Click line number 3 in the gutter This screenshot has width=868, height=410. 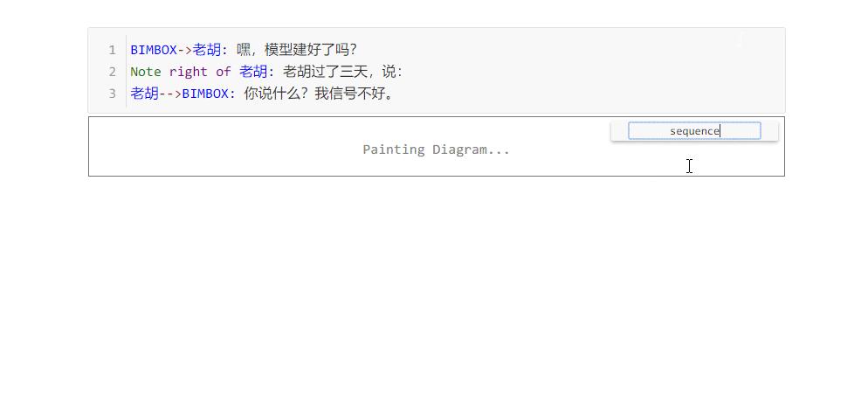pyautogui.click(x=113, y=94)
